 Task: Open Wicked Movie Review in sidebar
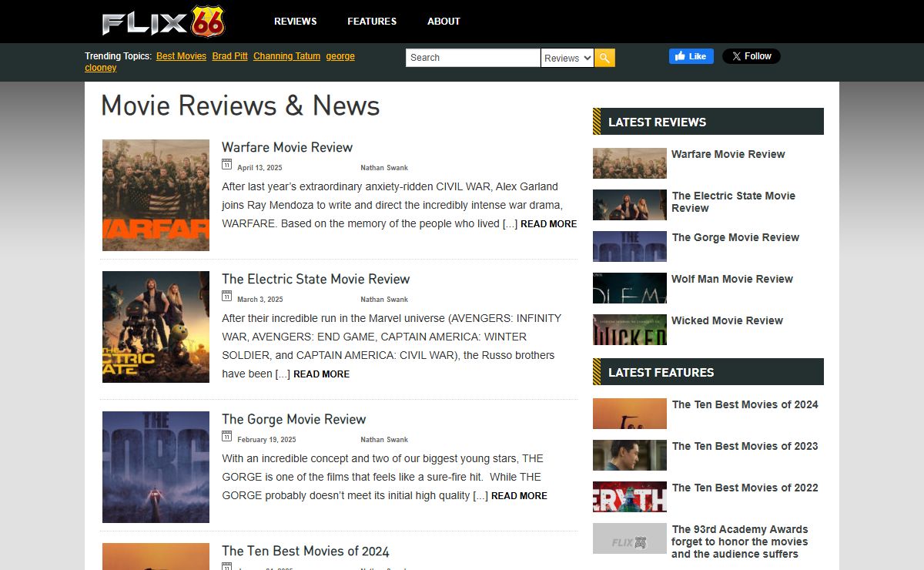click(727, 320)
